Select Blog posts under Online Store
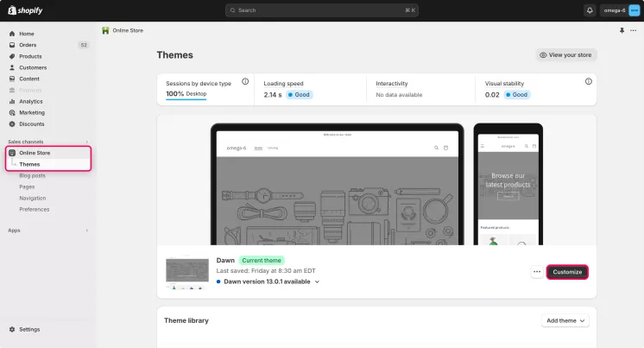Screen dimensions: 644x348 [32, 175]
